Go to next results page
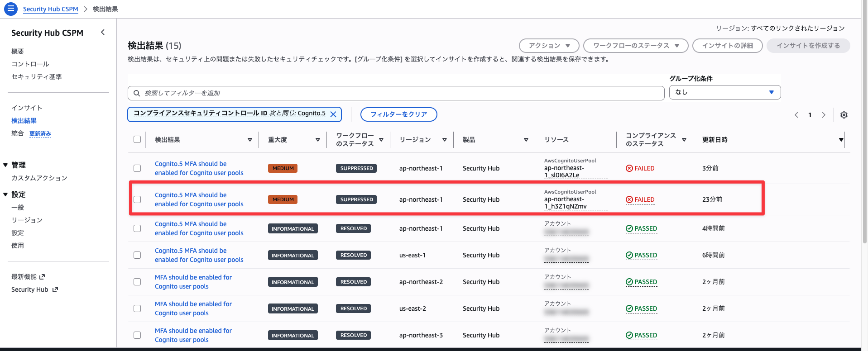Image resolution: width=868 pixels, height=351 pixels. 824,115
